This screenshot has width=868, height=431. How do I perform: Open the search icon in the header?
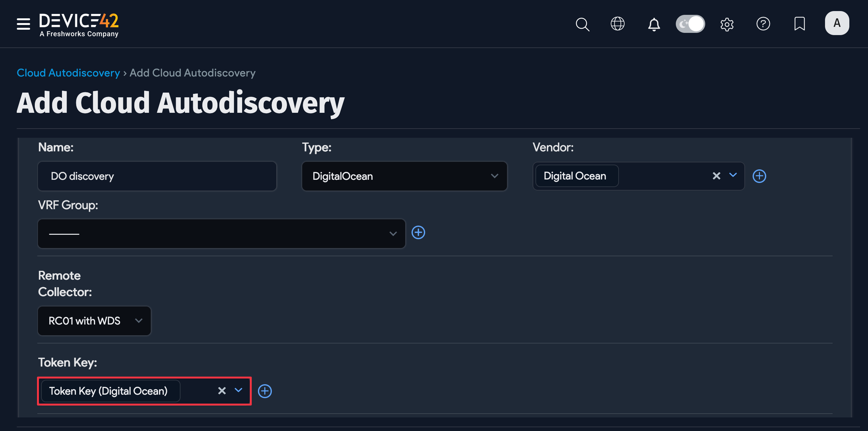point(583,24)
